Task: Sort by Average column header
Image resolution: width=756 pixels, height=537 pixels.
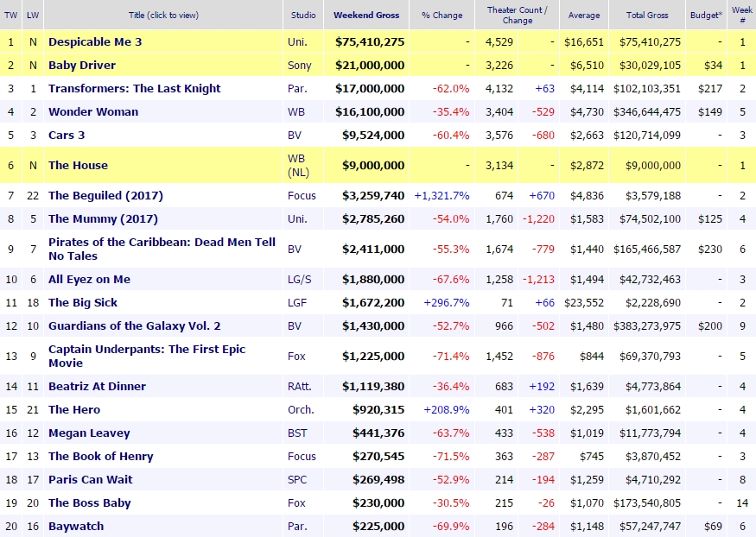Action: pos(584,15)
